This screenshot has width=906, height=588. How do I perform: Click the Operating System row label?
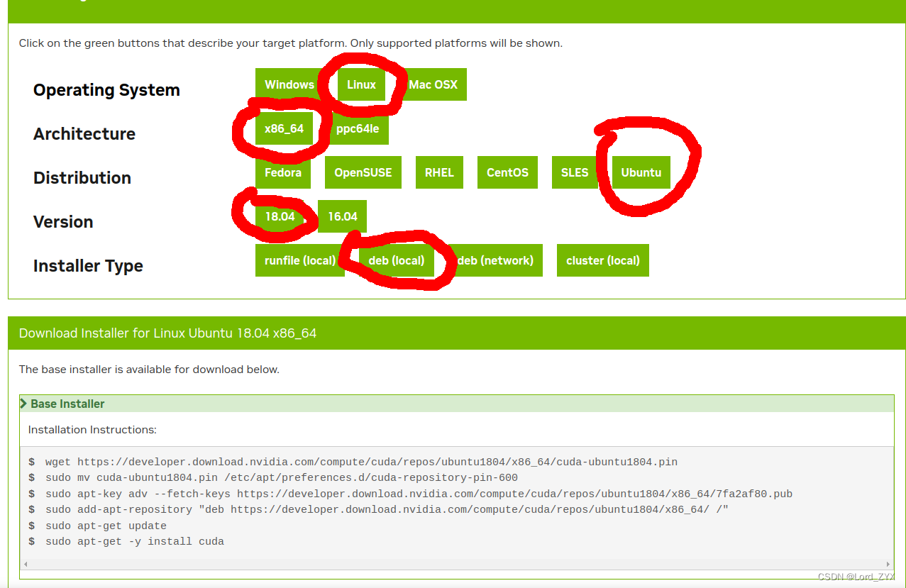[106, 90]
